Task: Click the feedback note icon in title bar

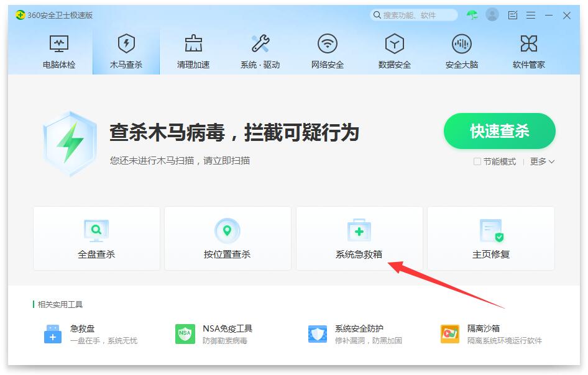Action: coord(512,15)
